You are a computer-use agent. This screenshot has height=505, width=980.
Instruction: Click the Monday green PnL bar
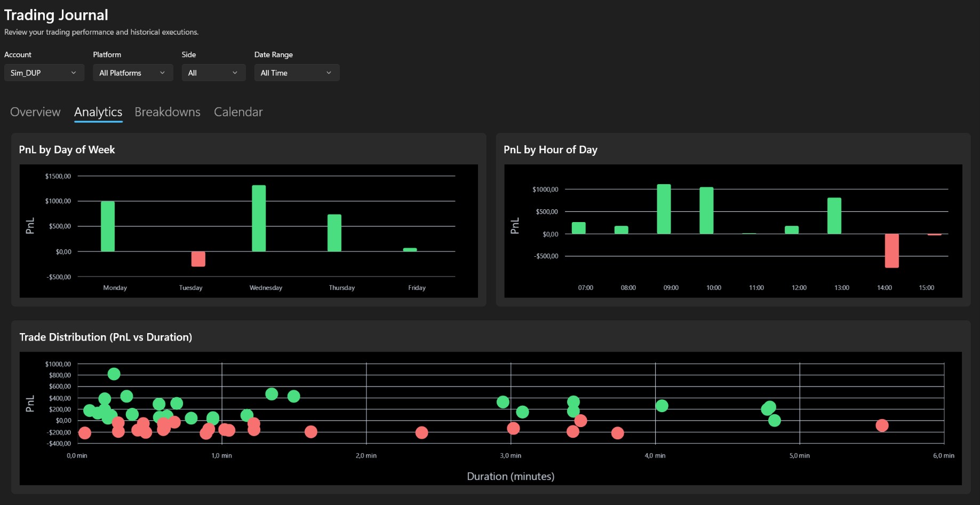click(x=108, y=226)
